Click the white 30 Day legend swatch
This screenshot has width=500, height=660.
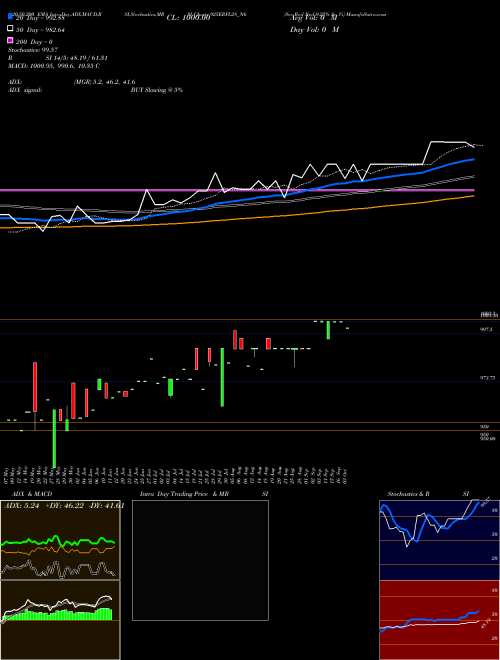coord(10,29)
